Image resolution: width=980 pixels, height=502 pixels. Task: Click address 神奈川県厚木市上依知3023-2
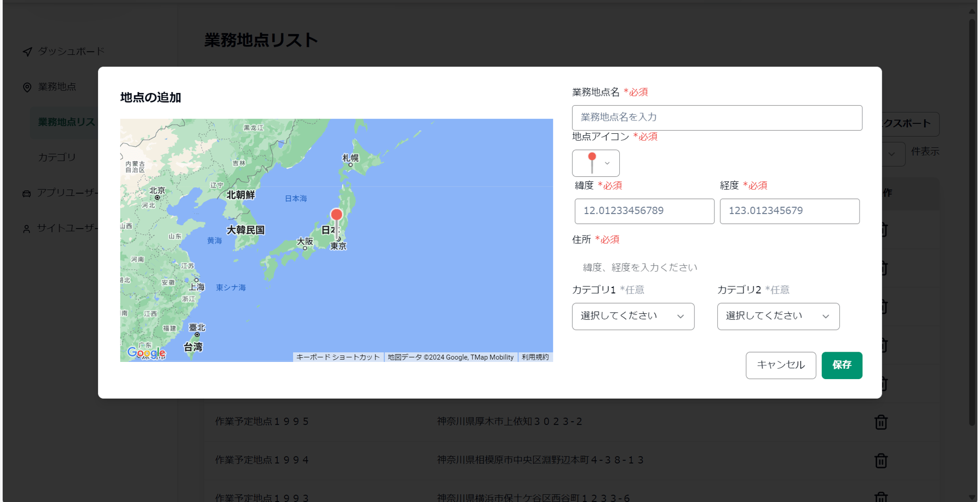coord(510,421)
